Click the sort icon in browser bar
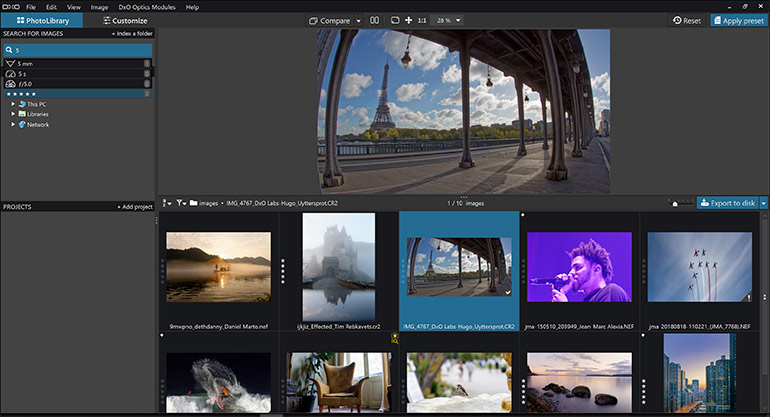Viewport: 770px width, 417px height. 166,203
